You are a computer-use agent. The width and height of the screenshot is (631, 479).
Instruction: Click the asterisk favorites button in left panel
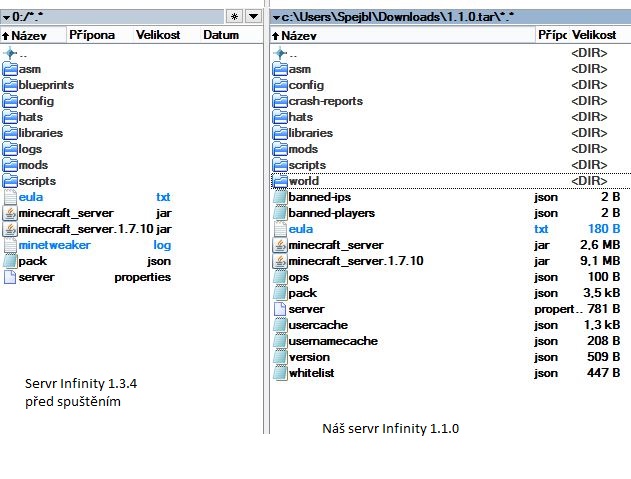point(234,17)
